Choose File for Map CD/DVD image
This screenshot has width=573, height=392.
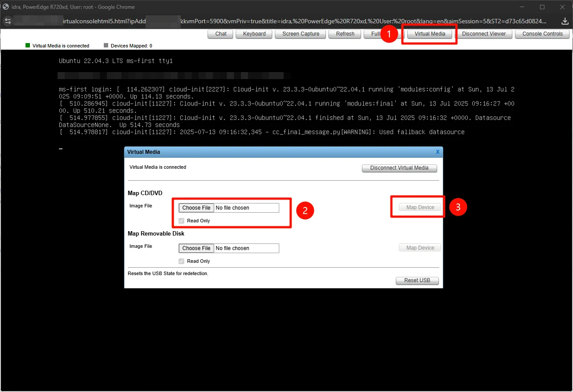(197, 208)
